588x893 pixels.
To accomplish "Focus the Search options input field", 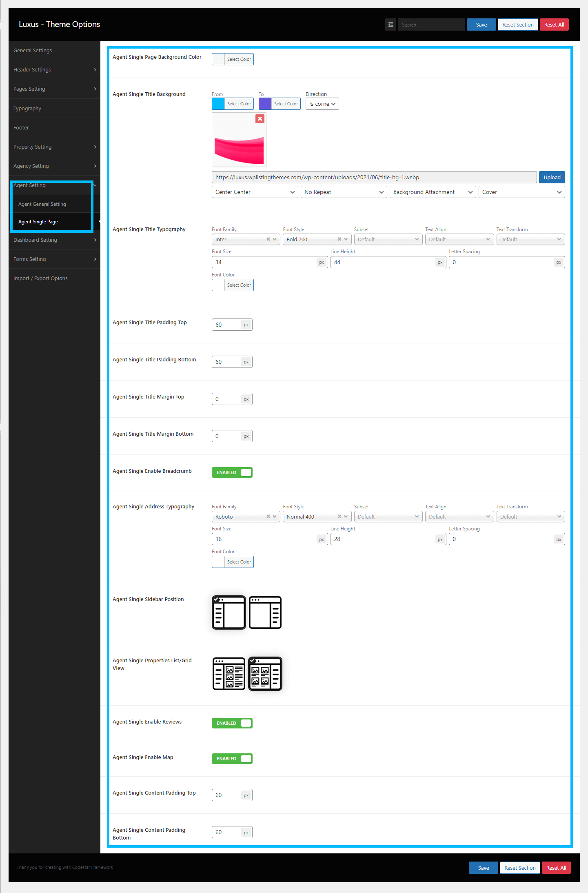I will (431, 24).
